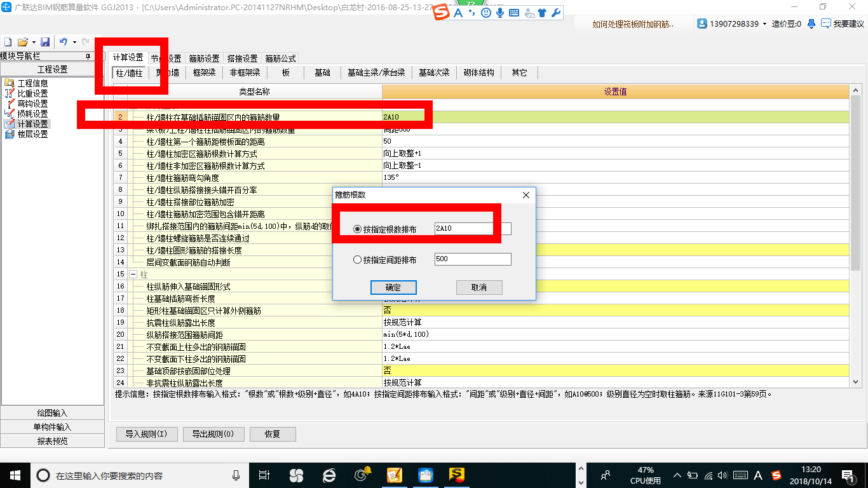The image size is (868, 488).
Task: Select 基础主梁/承台梁 sub-tab
Action: coord(376,73)
